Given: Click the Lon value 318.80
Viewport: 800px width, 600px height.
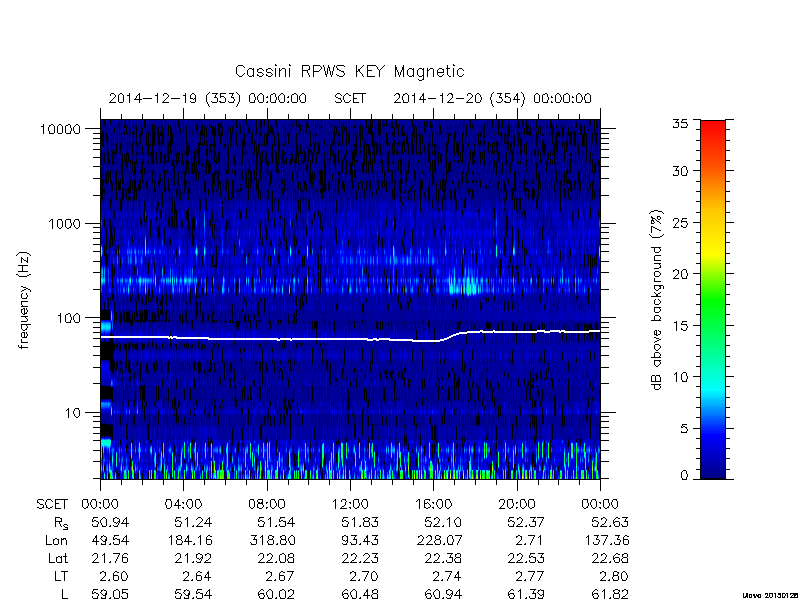Looking at the screenshot, I should pyautogui.click(x=272, y=540).
